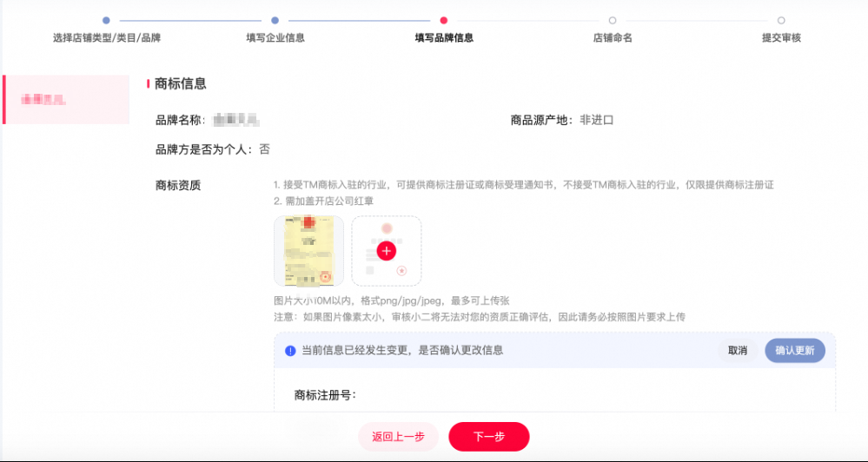Screen dimensions: 868x462
Task: Click the red 填写品牌信息 step dot
Action: click(x=444, y=20)
